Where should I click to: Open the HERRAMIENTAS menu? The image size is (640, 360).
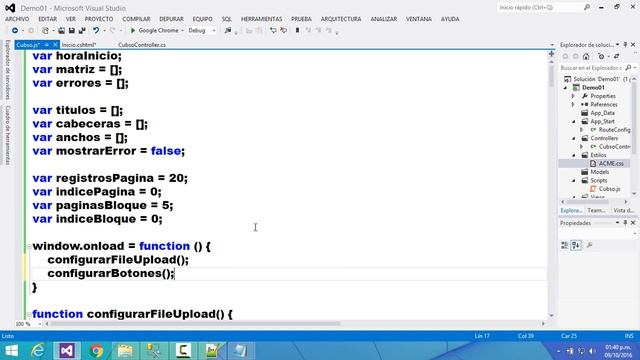click(x=261, y=19)
